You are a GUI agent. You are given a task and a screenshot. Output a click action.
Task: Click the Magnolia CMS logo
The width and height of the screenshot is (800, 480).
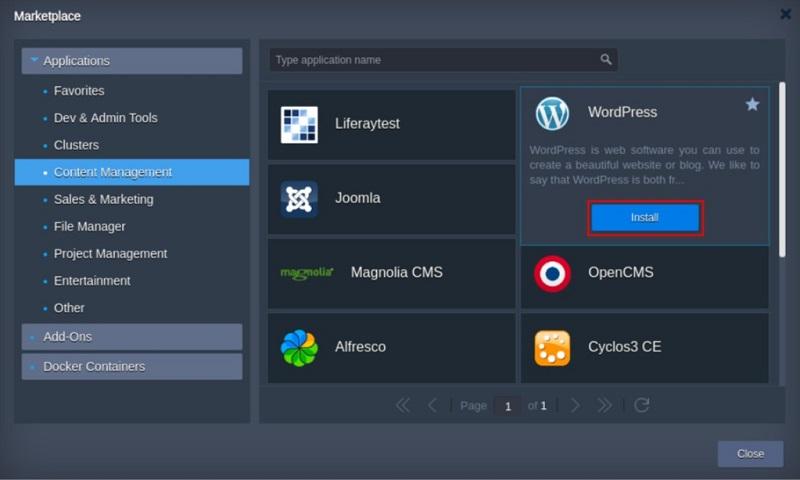pyautogui.click(x=307, y=272)
